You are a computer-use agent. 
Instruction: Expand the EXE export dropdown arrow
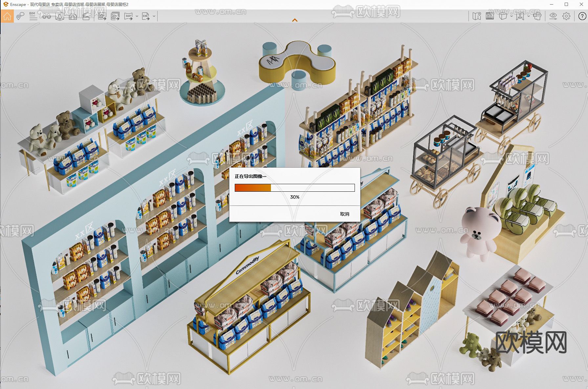(x=154, y=16)
